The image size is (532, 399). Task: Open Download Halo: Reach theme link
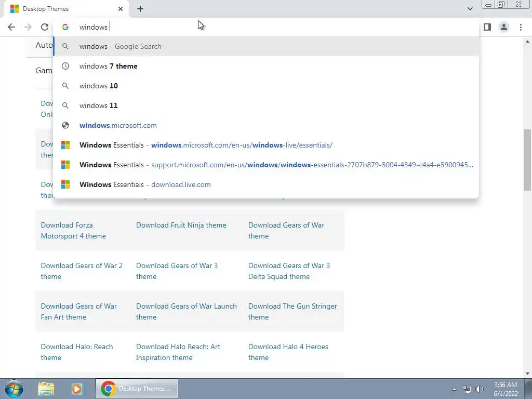(x=77, y=352)
